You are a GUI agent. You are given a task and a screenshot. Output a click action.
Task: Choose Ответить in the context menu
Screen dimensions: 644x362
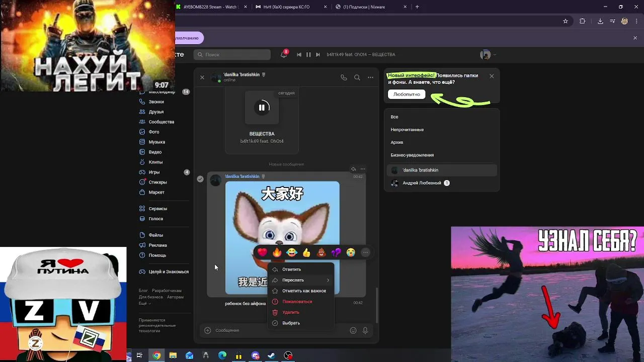tap(301, 269)
